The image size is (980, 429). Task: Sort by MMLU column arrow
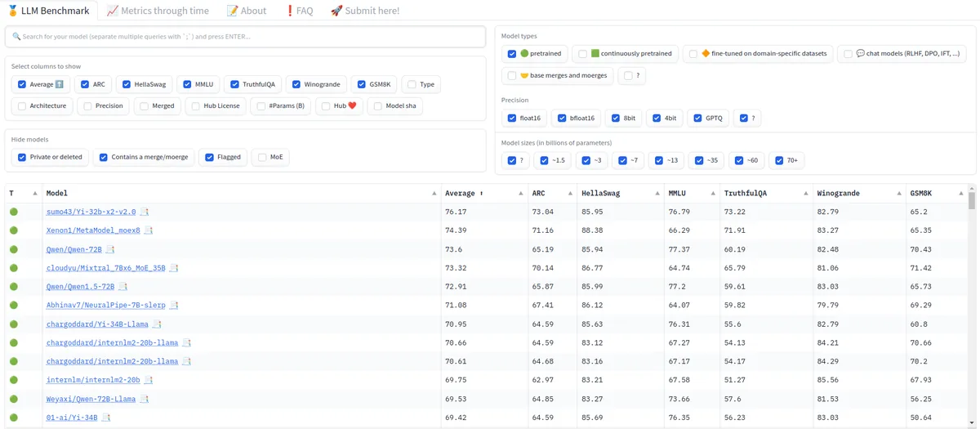tap(713, 194)
